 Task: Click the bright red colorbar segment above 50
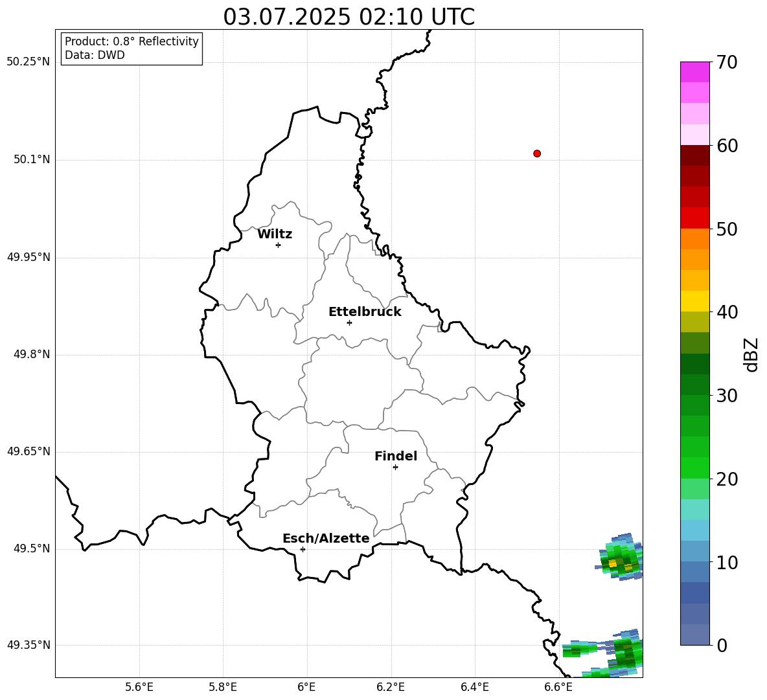[694, 218]
